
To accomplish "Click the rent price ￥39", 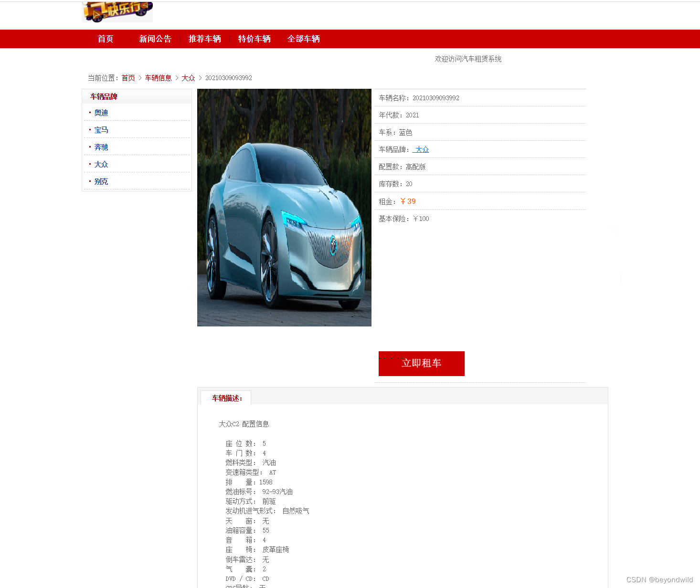I will tap(408, 201).
